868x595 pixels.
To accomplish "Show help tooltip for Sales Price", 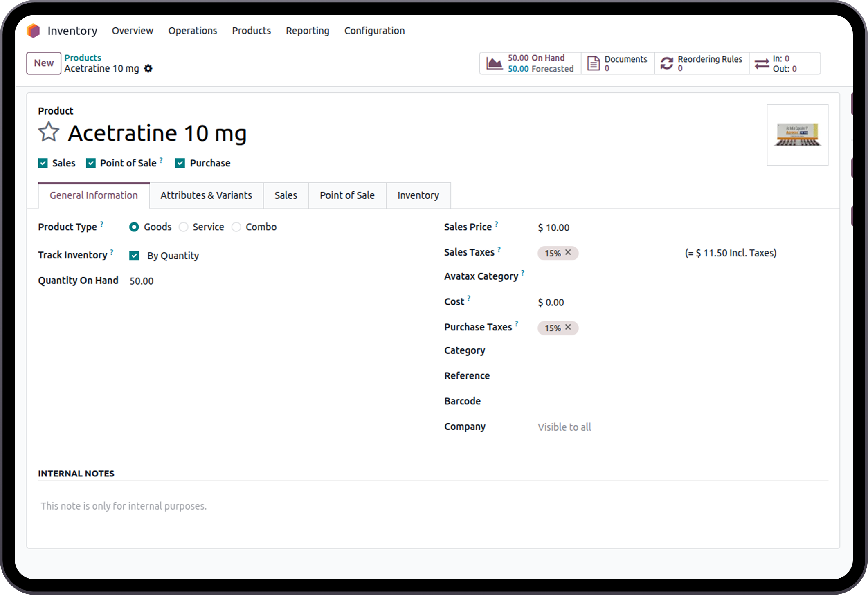I will pyautogui.click(x=497, y=224).
